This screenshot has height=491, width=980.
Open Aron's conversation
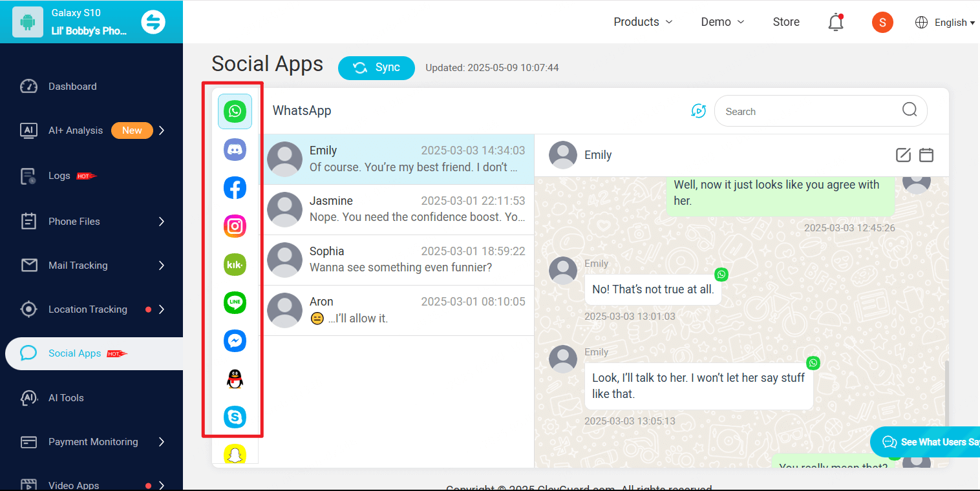(x=398, y=310)
